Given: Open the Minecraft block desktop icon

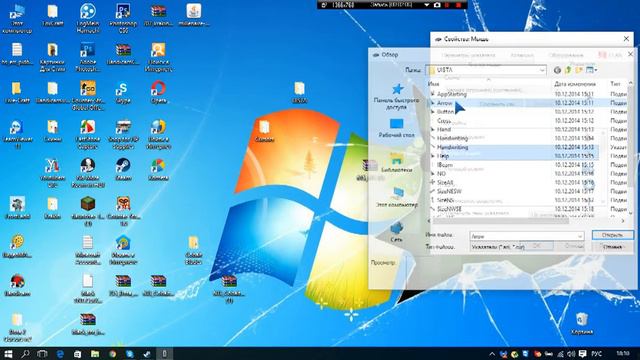Looking at the screenshot, I should click(88, 211).
